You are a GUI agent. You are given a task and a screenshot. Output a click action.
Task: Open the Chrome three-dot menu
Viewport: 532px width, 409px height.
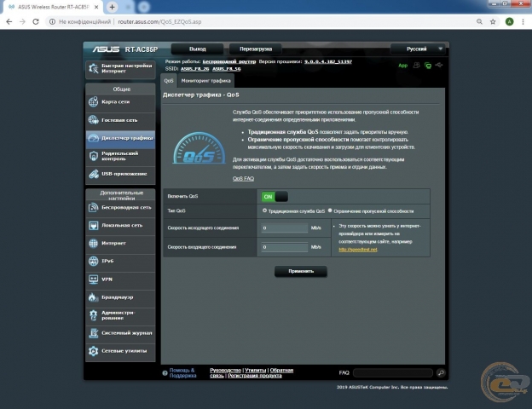(x=523, y=21)
